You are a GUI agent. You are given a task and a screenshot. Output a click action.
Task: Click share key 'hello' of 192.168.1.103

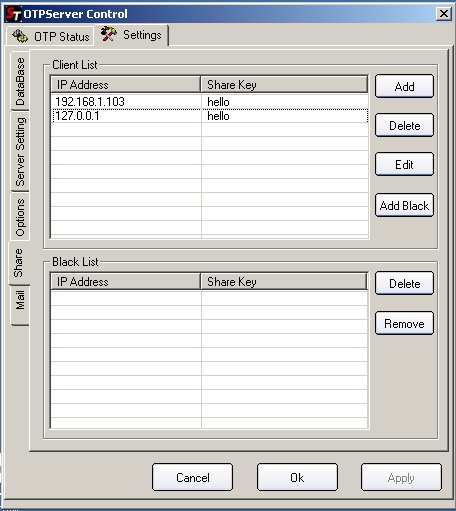tap(218, 102)
